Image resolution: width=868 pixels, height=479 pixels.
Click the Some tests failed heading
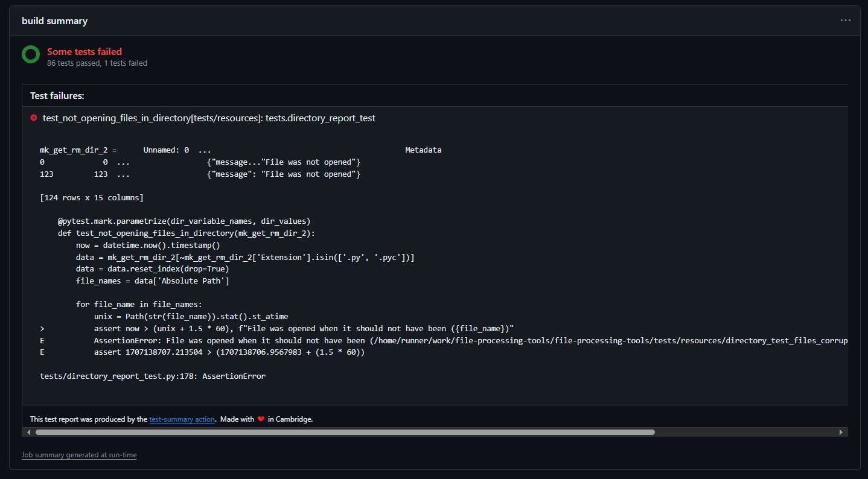[84, 51]
